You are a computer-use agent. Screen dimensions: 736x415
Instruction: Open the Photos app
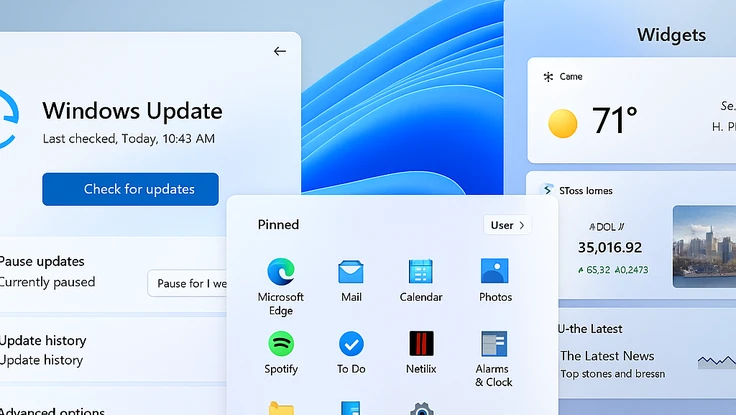point(494,270)
